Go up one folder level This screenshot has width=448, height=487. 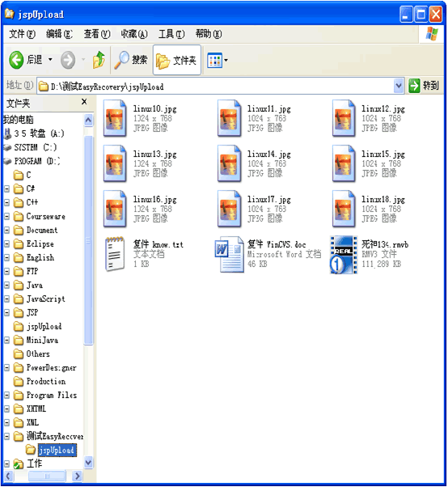(99, 60)
